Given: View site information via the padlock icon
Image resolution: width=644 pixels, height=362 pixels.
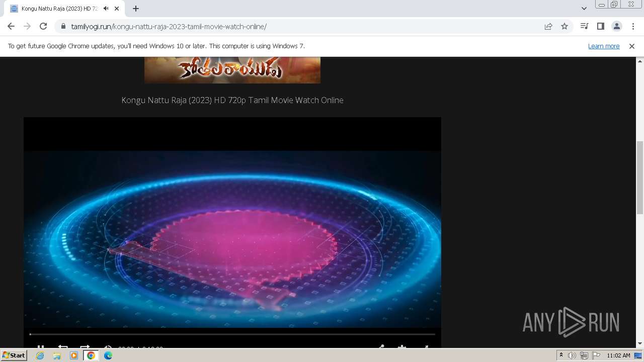Looking at the screenshot, I should (63, 26).
